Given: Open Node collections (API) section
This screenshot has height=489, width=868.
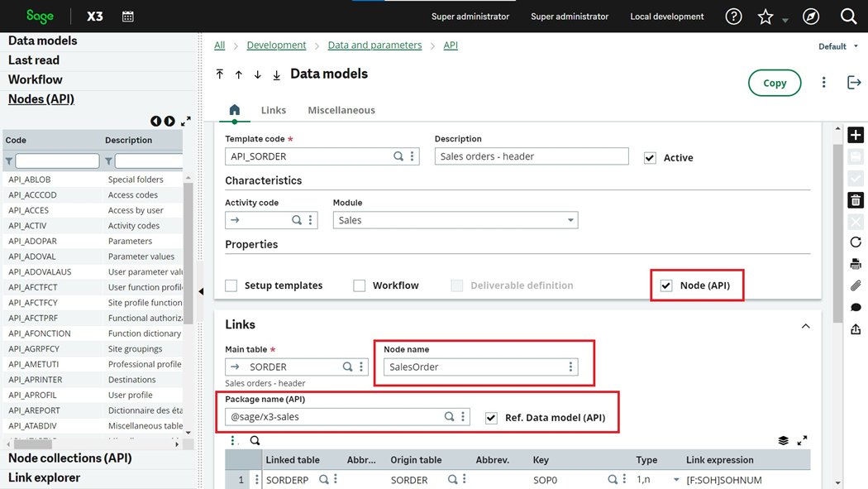Looking at the screenshot, I should pos(69,458).
